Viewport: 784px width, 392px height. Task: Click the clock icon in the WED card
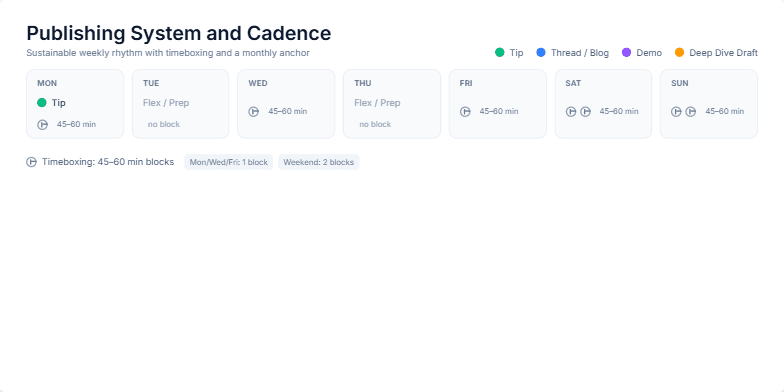click(x=254, y=112)
